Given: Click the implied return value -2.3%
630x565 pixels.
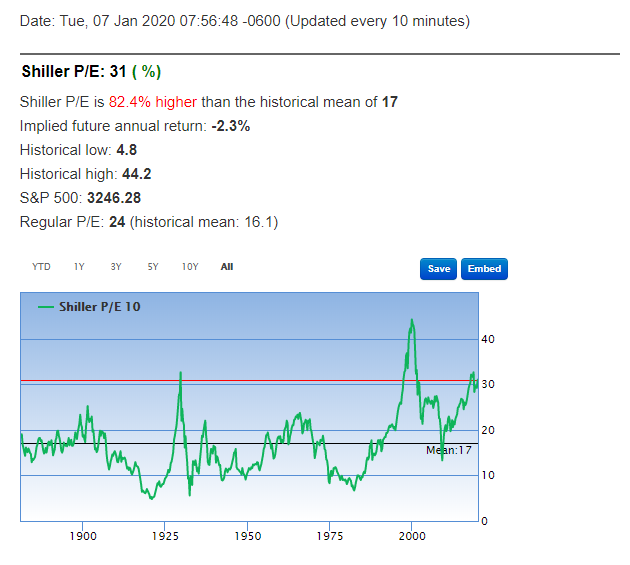Looking at the screenshot, I should [x=231, y=126].
